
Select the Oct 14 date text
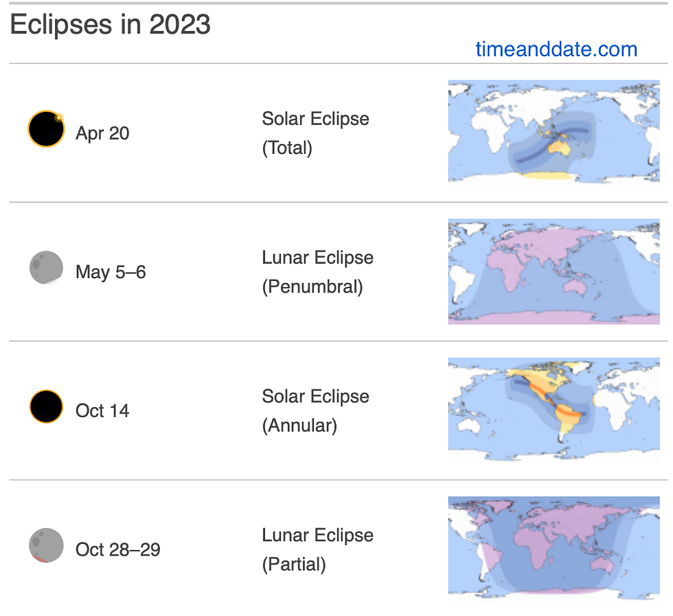(102, 411)
